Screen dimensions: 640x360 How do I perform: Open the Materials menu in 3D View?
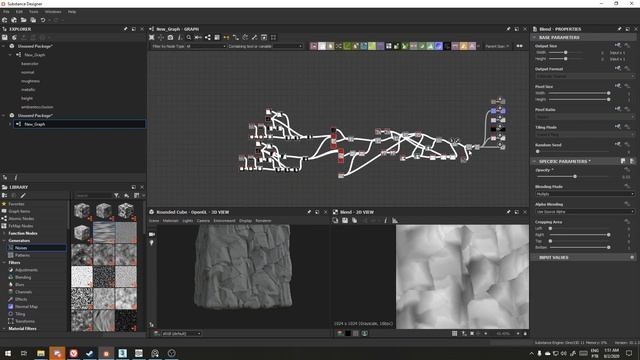coord(171,221)
